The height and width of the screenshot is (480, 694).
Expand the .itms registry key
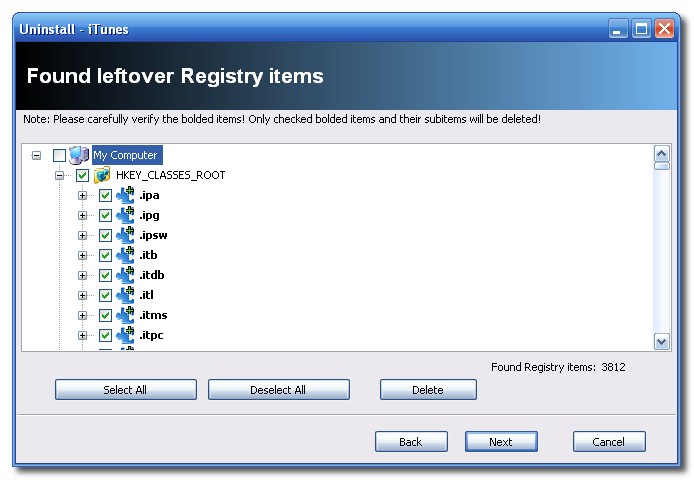pyautogui.click(x=82, y=315)
